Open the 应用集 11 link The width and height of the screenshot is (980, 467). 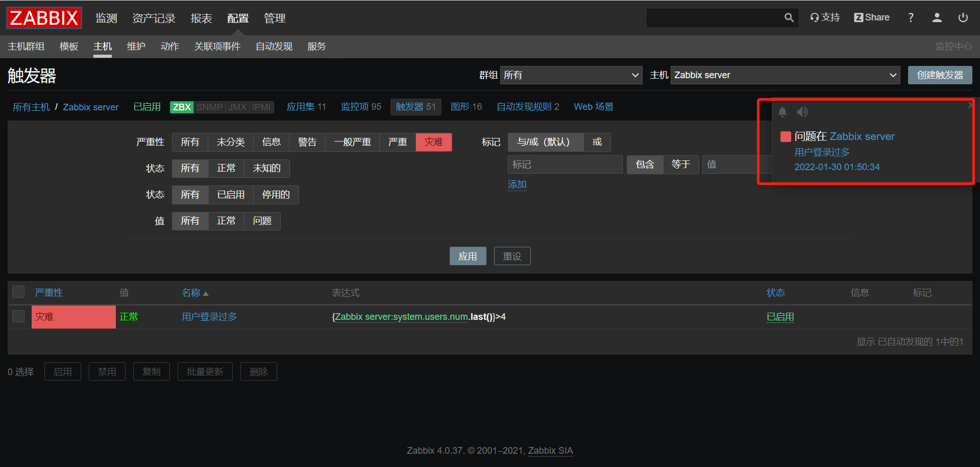(306, 107)
